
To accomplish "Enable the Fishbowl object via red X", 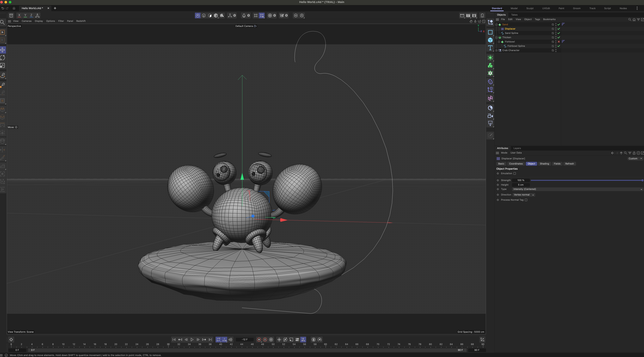I will (x=559, y=42).
